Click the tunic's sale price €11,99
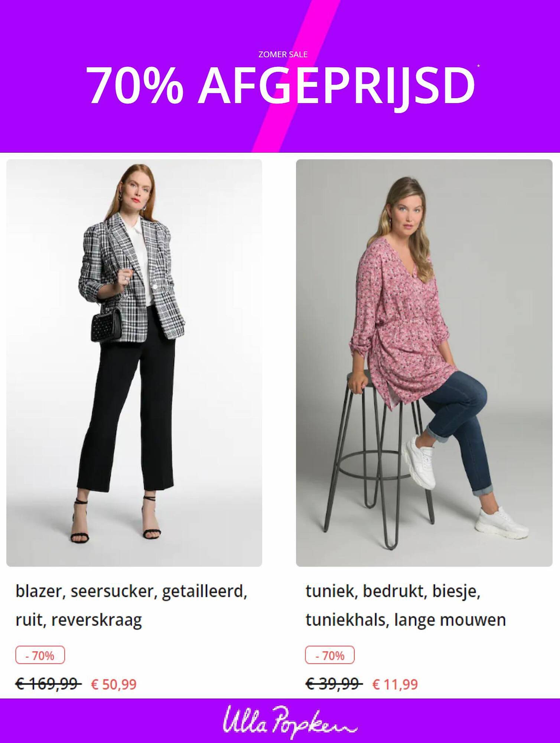 tap(395, 684)
